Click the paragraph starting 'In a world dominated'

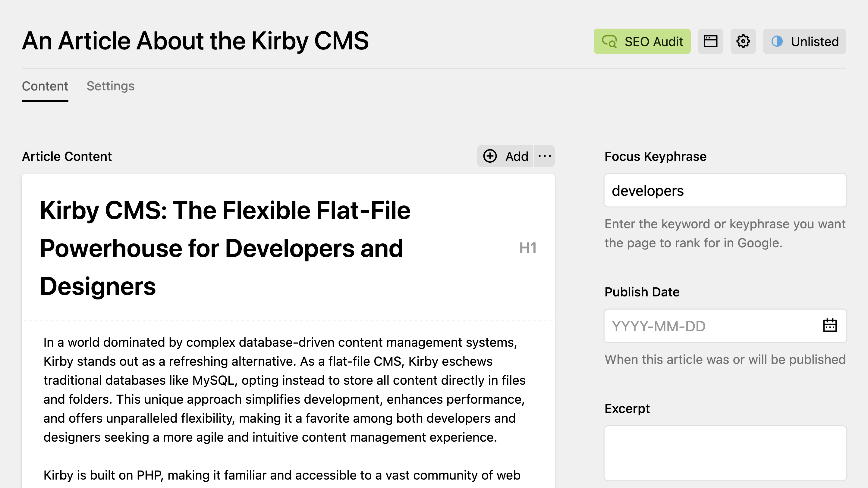pos(285,390)
